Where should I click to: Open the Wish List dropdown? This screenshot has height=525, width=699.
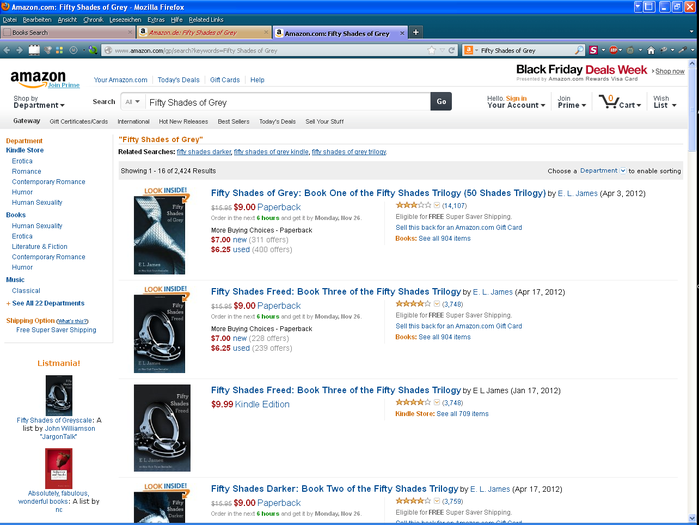point(665,102)
